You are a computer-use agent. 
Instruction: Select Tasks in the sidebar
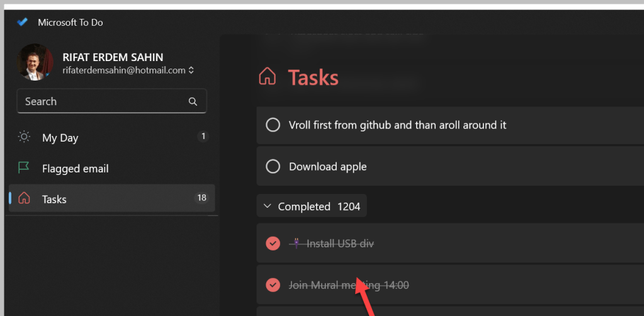pos(111,199)
